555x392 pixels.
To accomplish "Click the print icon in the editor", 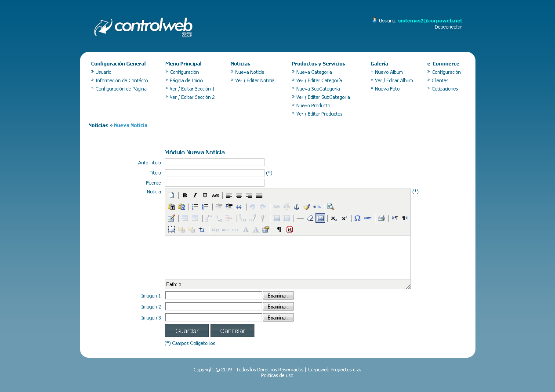I will (381, 218).
